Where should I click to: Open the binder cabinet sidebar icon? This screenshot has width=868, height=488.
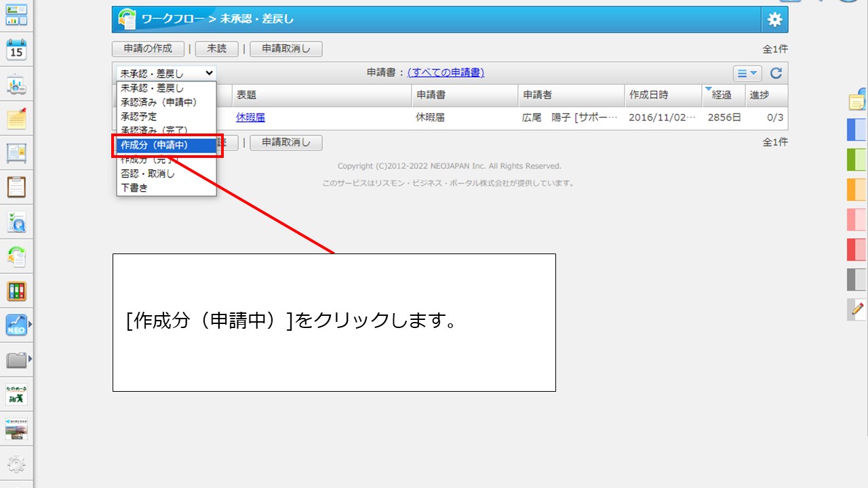pos(16,291)
